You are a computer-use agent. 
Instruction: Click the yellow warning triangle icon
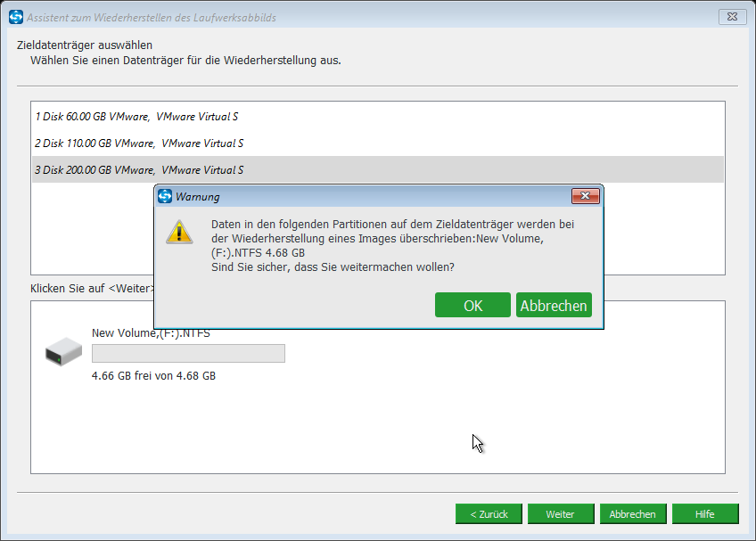[x=180, y=233]
